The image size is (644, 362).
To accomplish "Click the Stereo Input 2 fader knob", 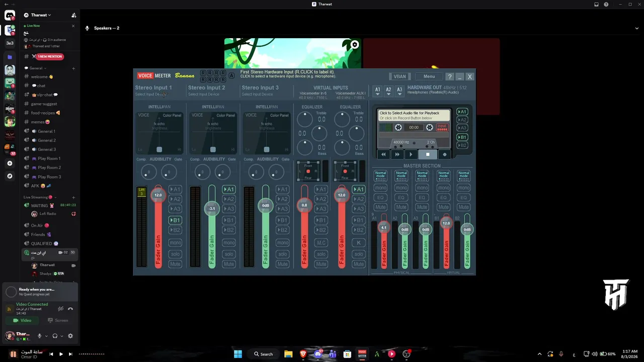I will pos(212,208).
